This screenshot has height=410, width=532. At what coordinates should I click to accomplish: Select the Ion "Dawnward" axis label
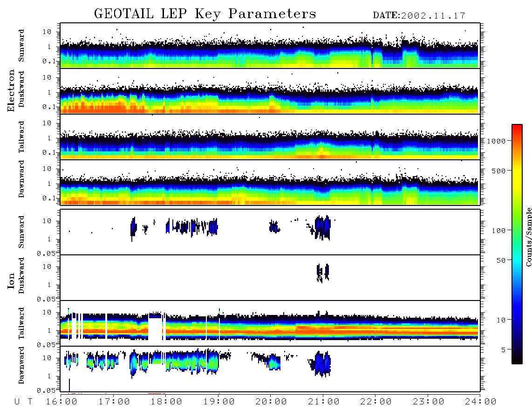click(21, 365)
